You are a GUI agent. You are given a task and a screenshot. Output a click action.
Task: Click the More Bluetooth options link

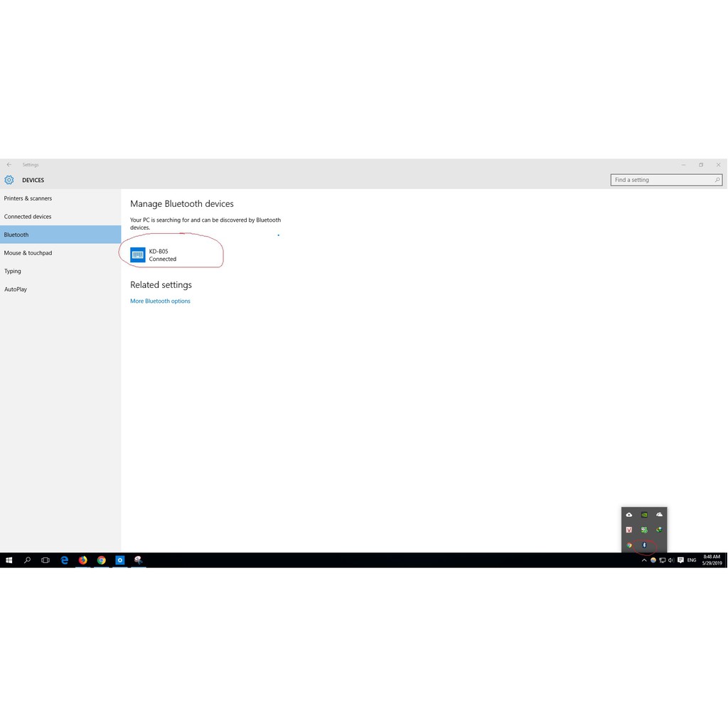[x=160, y=301]
